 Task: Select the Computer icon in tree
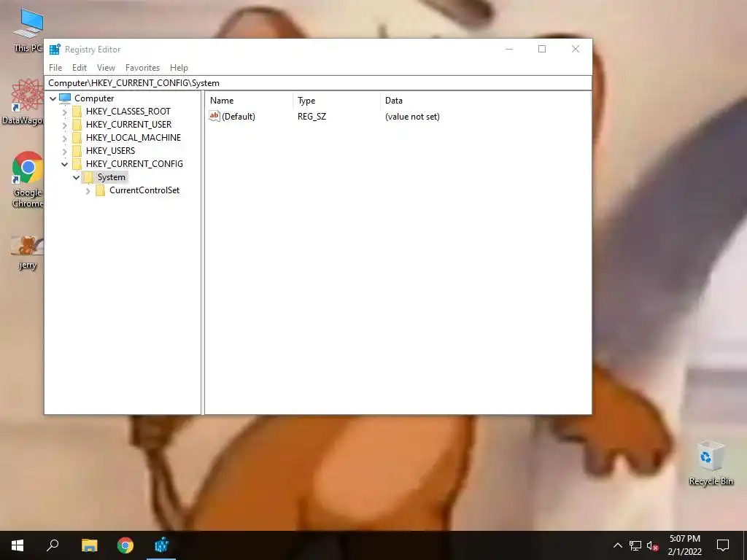click(65, 98)
